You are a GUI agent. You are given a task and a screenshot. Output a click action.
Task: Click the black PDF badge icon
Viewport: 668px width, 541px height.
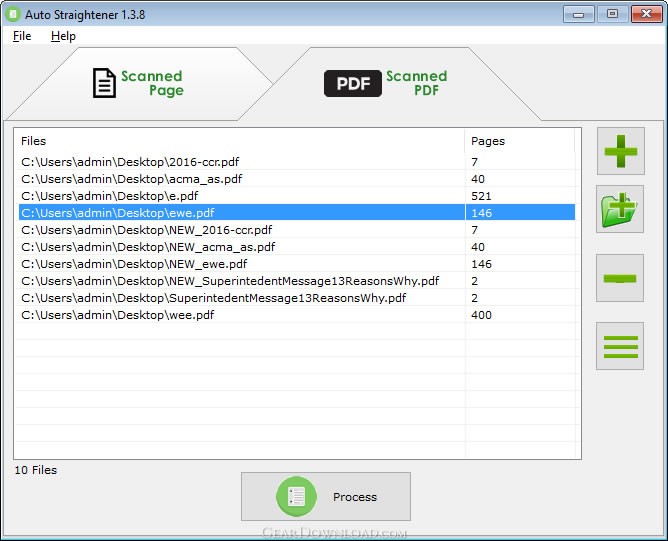point(353,83)
